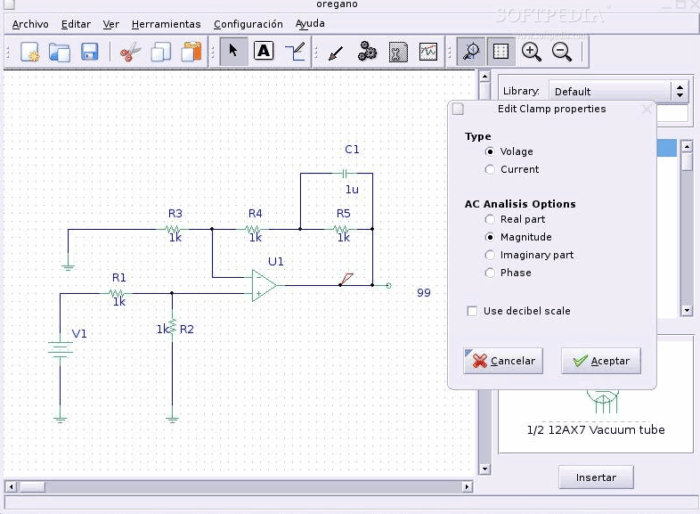The width and height of the screenshot is (700, 514).
Task: Close the Edit Clamp properties dialog
Action: pos(646,109)
